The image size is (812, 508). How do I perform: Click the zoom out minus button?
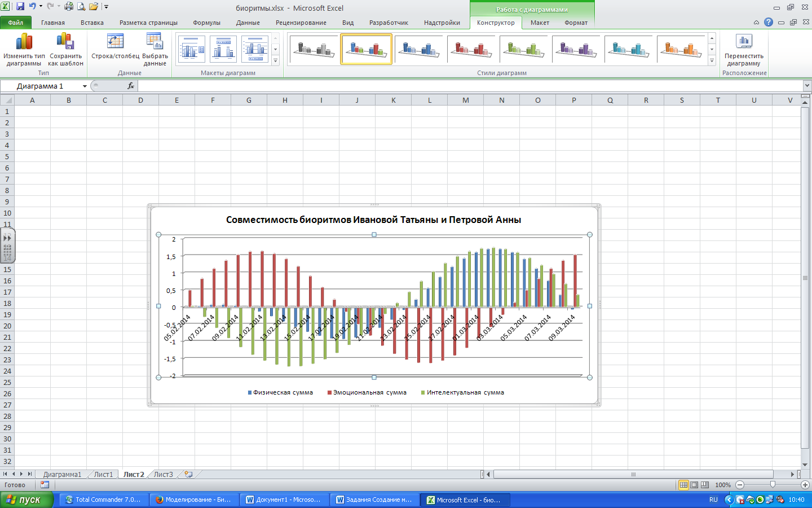pyautogui.click(x=740, y=485)
